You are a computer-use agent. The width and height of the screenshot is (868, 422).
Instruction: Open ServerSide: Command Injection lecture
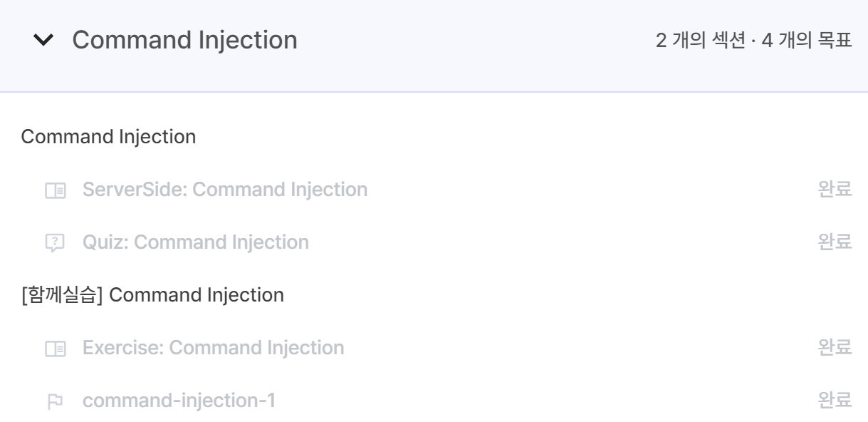(225, 190)
